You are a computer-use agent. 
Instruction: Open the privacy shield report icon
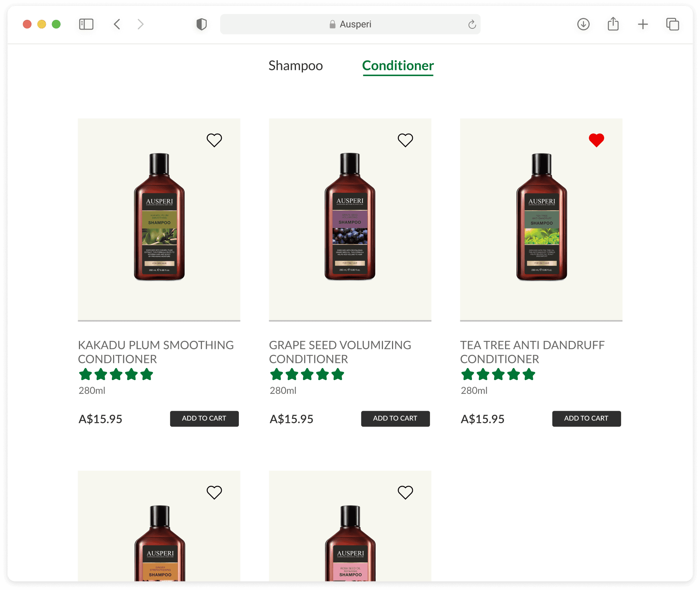(202, 24)
